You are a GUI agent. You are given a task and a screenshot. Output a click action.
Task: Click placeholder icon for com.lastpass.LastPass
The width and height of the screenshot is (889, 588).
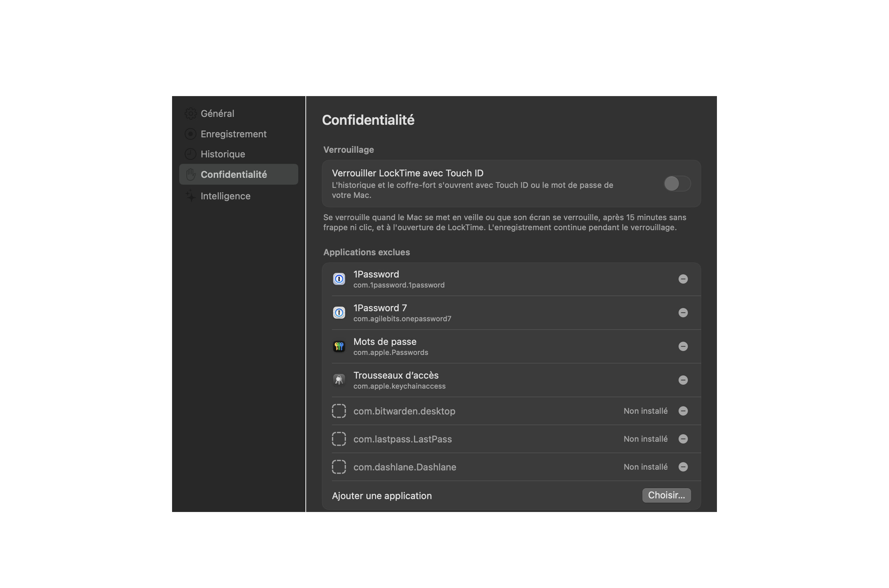pyautogui.click(x=339, y=439)
